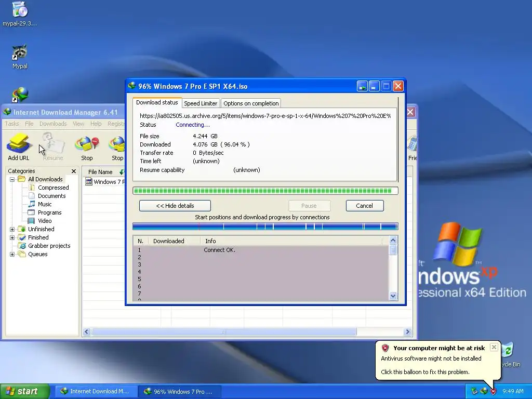The image size is (532, 399).
Task: Expand the Queues tree node
Action: tap(12, 254)
